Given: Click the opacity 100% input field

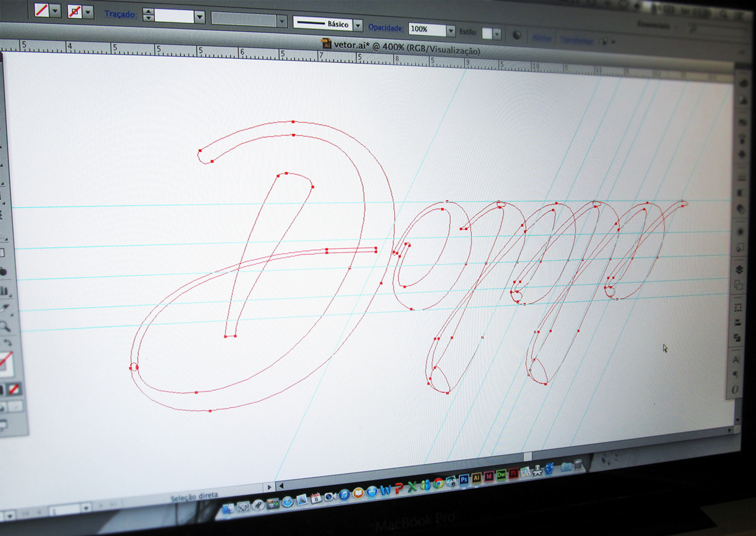Looking at the screenshot, I should [x=427, y=29].
